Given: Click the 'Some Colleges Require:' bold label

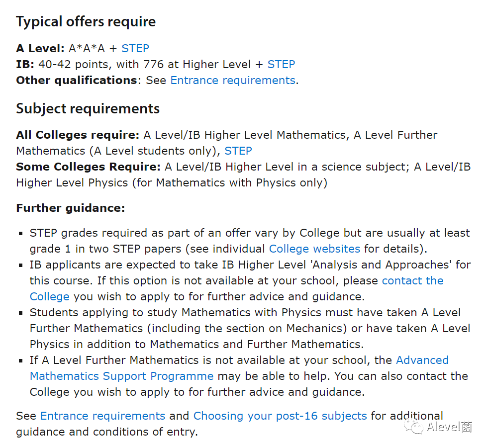Looking at the screenshot, I should point(89,167).
